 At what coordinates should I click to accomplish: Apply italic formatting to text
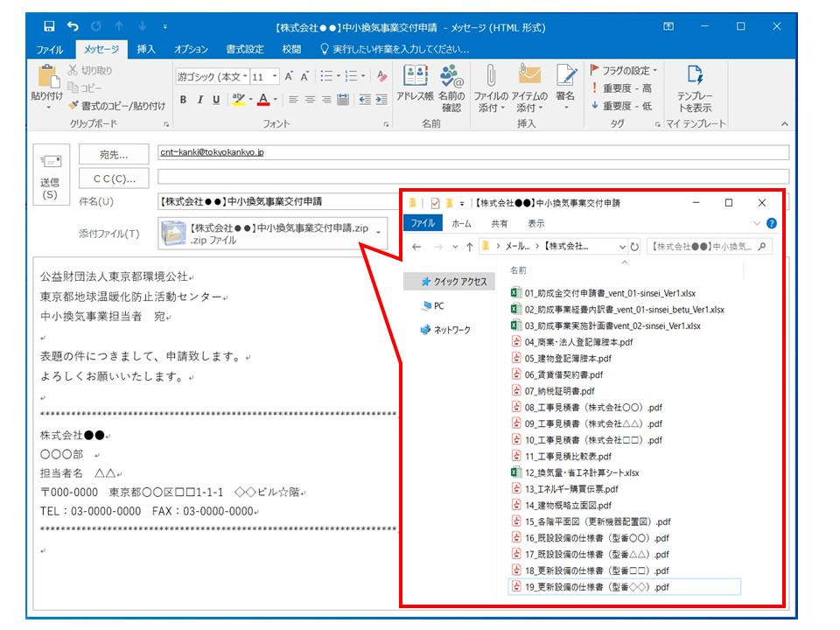coord(199,100)
